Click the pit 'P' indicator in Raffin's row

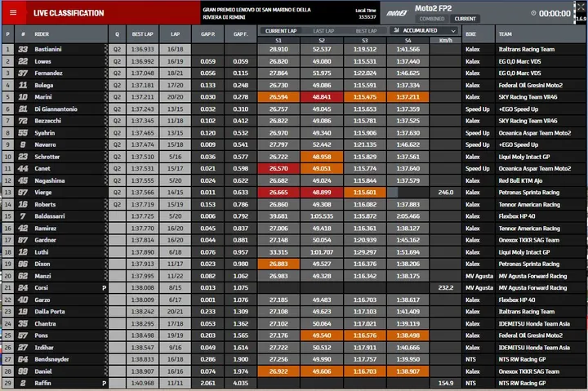[105, 383]
